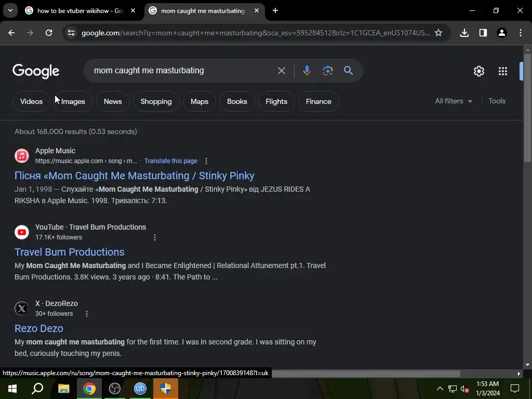
Task: Switch to the vtuber wikihow tab
Action: 80,11
